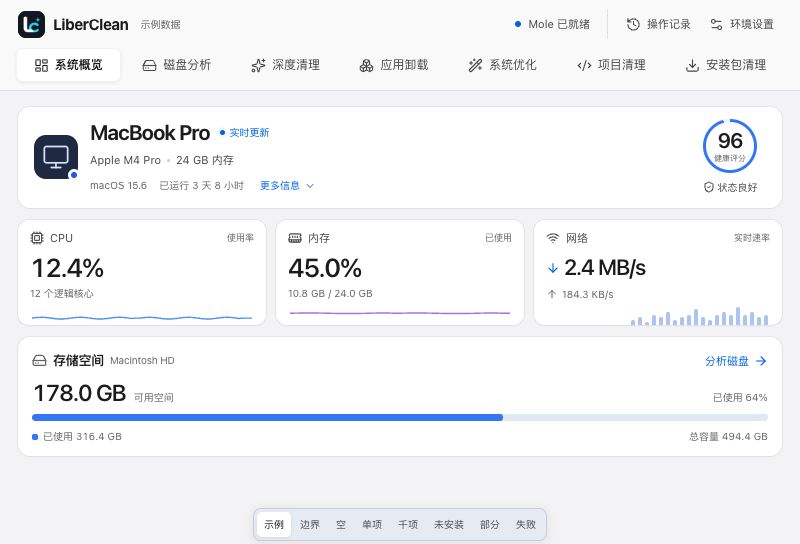
Task: Click the 更多信息 chevron arrow
Action: click(x=310, y=186)
